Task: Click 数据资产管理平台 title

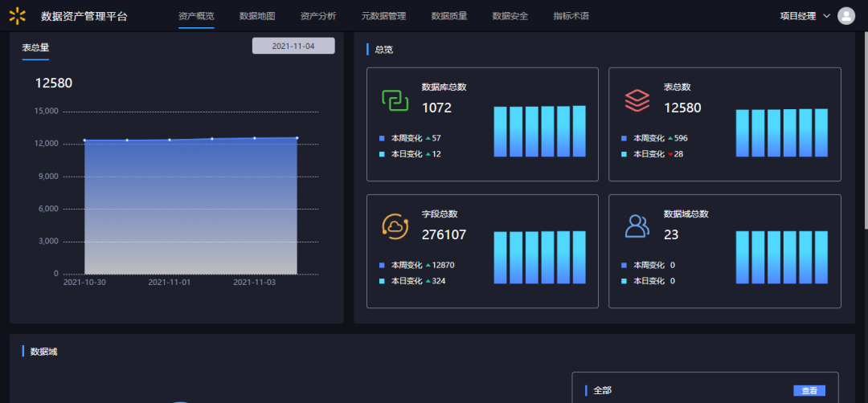Action: tap(84, 16)
